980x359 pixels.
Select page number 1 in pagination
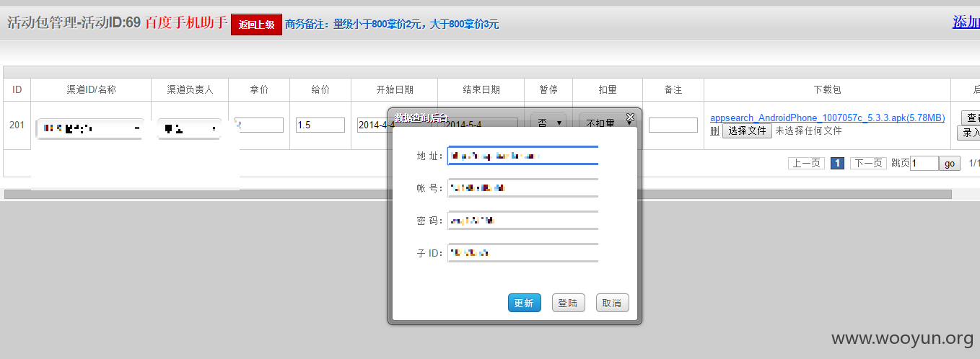click(837, 164)
